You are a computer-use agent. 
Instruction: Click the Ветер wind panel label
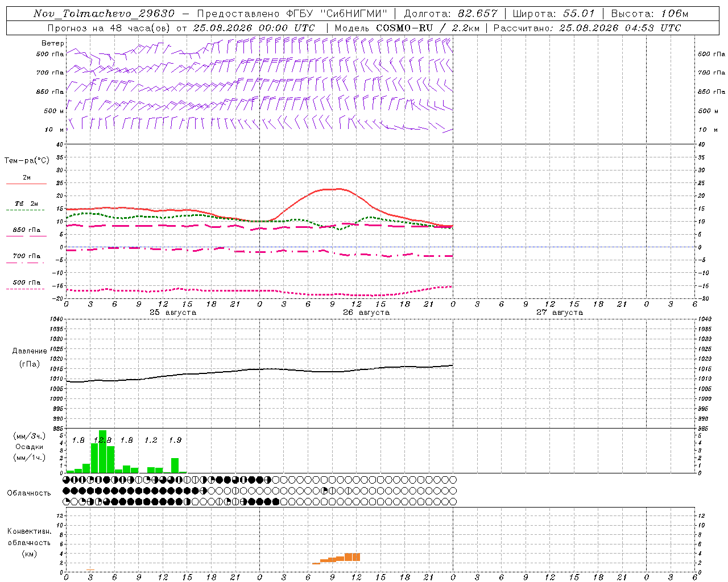coord(53,43)
